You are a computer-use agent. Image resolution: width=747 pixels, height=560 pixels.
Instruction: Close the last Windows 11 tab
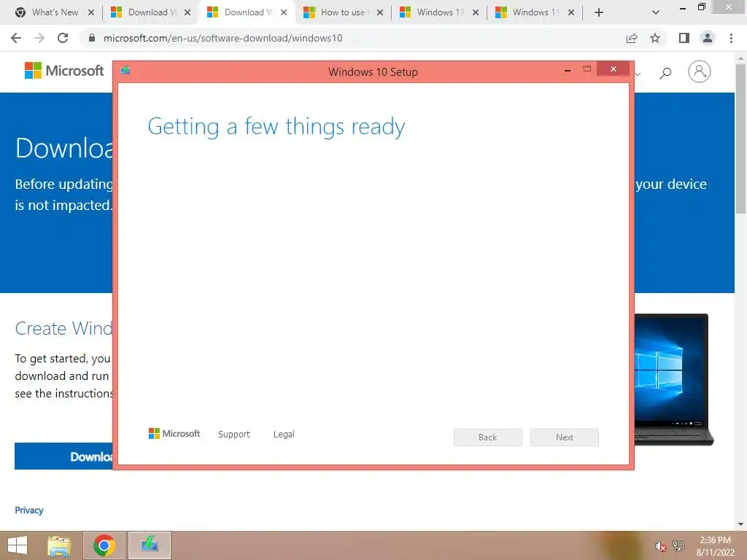571,12
